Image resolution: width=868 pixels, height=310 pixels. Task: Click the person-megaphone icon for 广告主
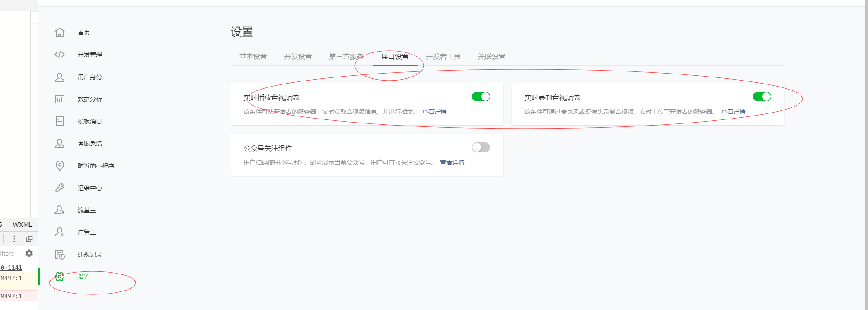click(60, 232)
